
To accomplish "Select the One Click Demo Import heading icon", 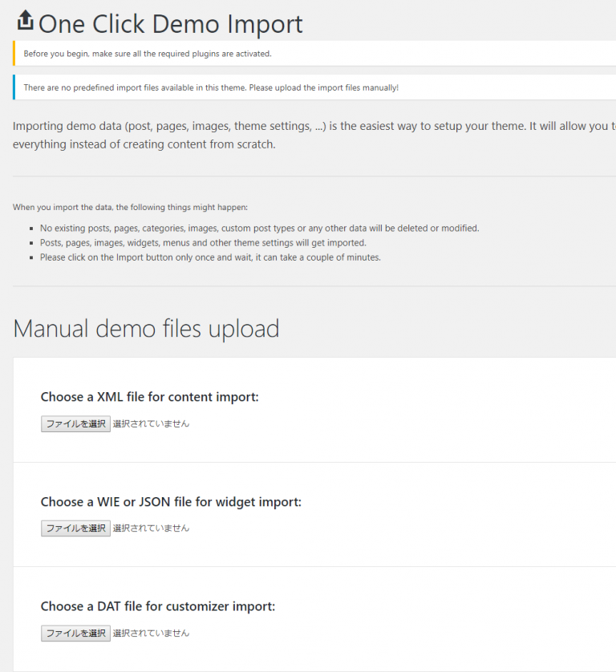I will pyautogui.click(x=25, y=21).
